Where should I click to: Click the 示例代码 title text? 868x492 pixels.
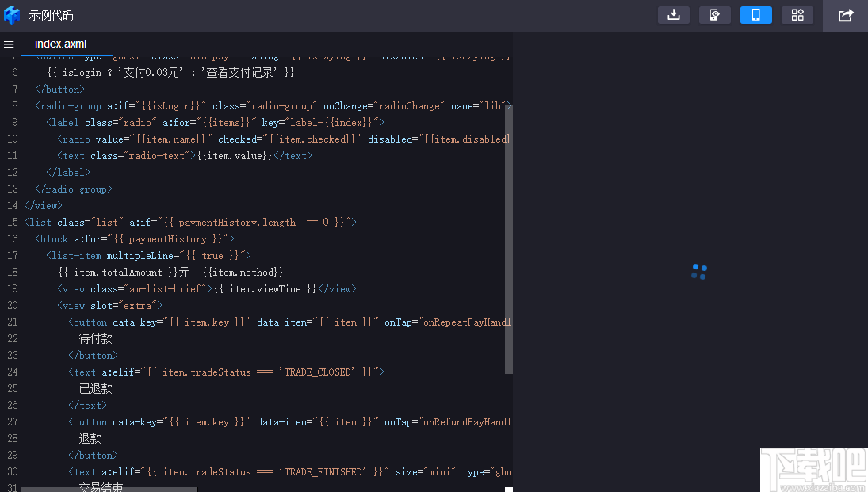click(51, 16)
